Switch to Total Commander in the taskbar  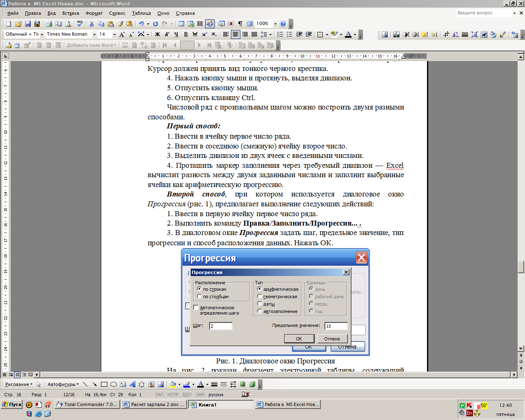[87, 404]
